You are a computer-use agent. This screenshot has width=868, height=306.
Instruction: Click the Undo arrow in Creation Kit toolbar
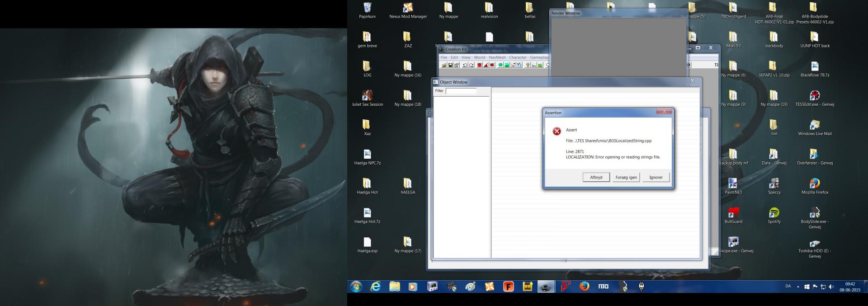(x=465, y=65)
